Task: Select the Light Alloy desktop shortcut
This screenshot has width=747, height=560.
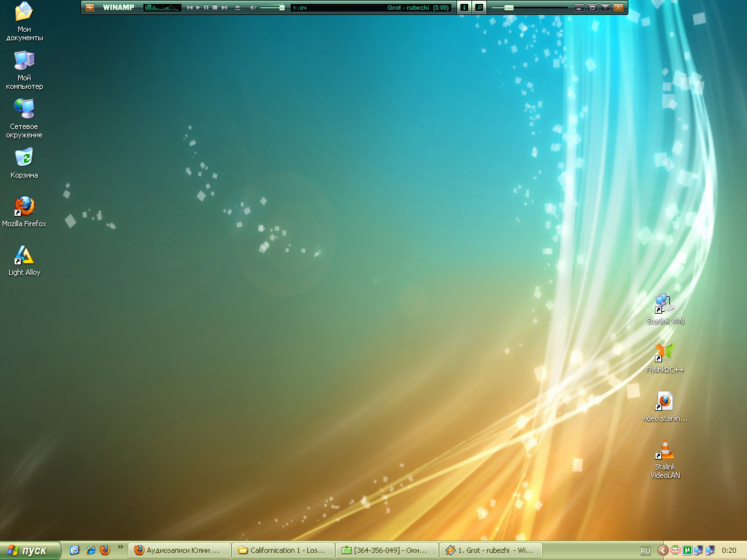Action: point(24,261)
